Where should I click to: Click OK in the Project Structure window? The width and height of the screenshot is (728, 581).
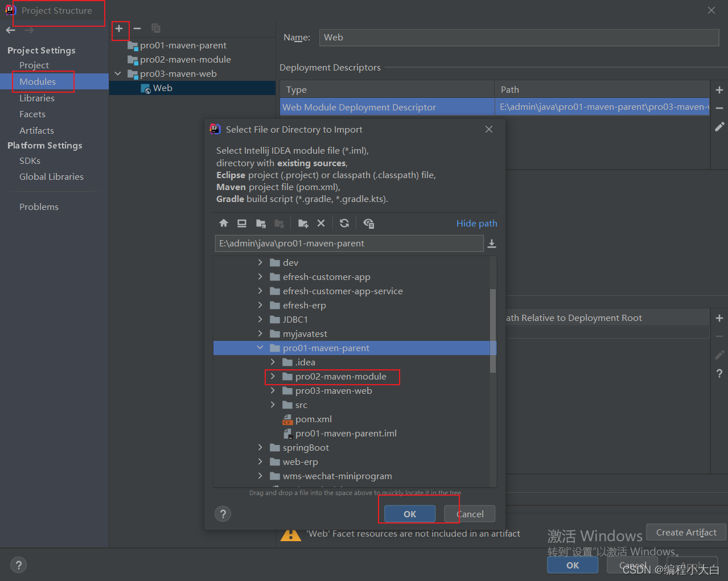(573, 565)
